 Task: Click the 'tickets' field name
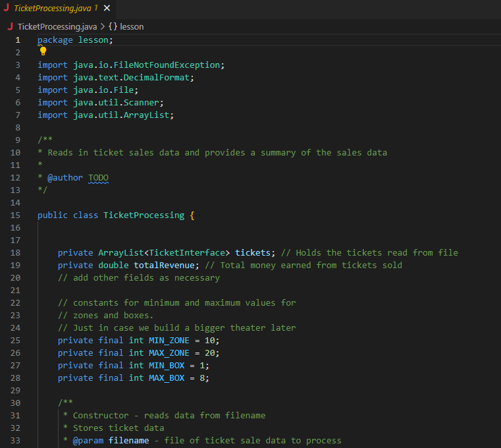tap(253, 252)
